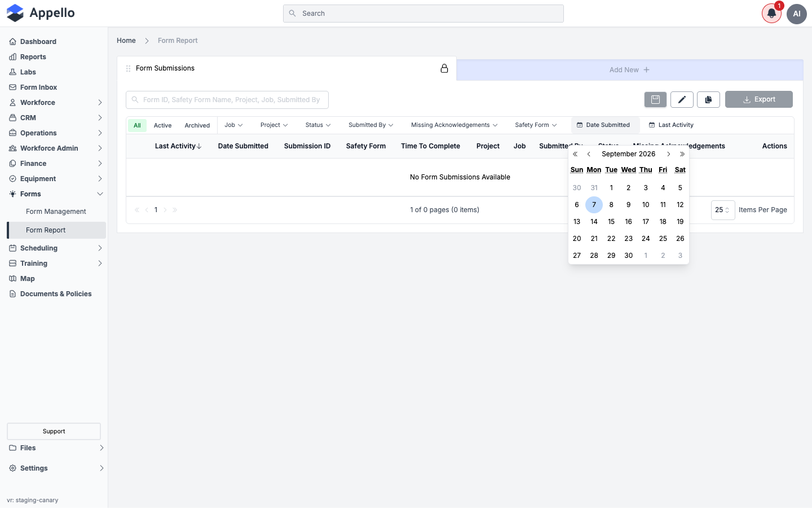This screenshot has width=812, height=518.
Task: Click the Last Activity date filter
Action: (671, 125)
